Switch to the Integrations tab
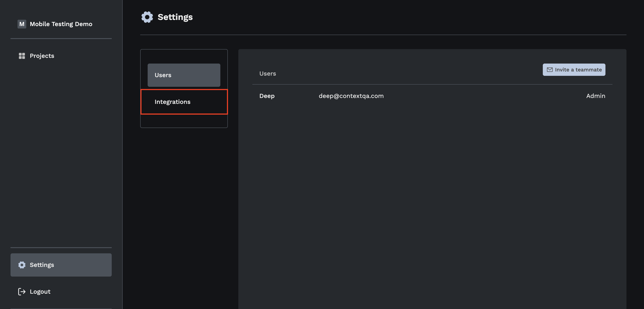 click(x=172, y=102)
